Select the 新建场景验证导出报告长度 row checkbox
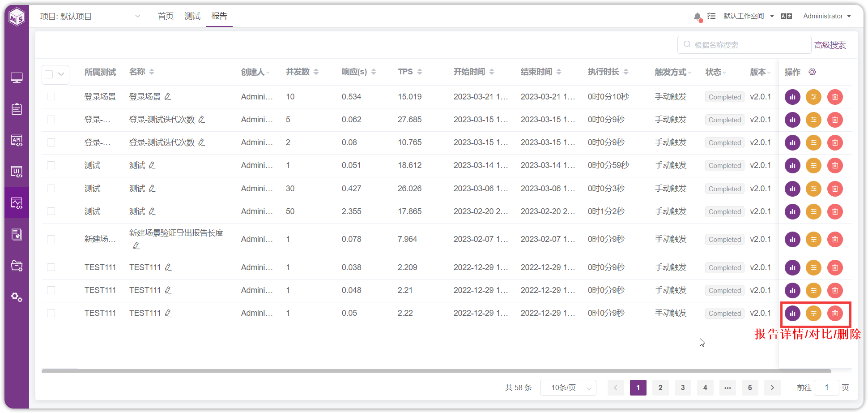 click(x=51, y=239)
